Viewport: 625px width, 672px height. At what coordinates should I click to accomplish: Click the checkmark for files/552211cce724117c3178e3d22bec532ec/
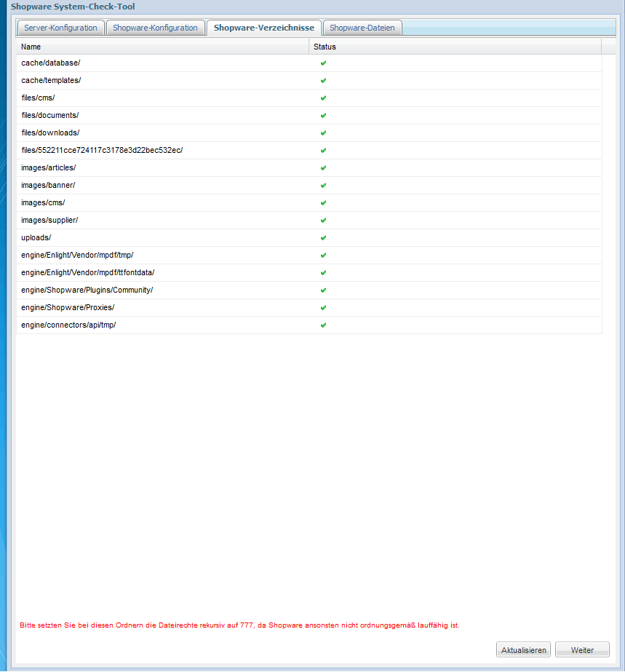coord(324,151)
